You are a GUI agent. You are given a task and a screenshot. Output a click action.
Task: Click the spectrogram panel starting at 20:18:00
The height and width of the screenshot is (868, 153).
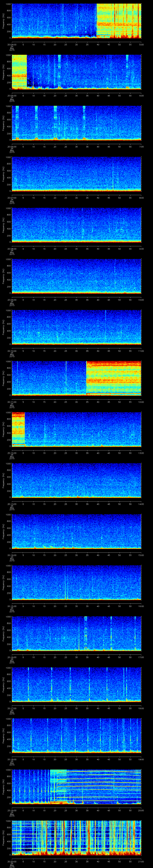click(x=77, y=736)
